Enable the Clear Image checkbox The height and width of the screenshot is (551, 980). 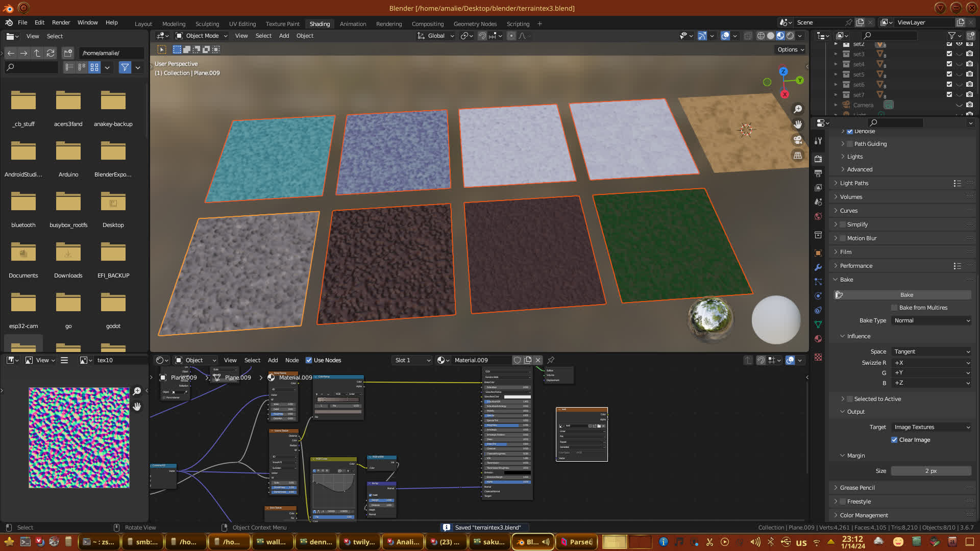894,440
